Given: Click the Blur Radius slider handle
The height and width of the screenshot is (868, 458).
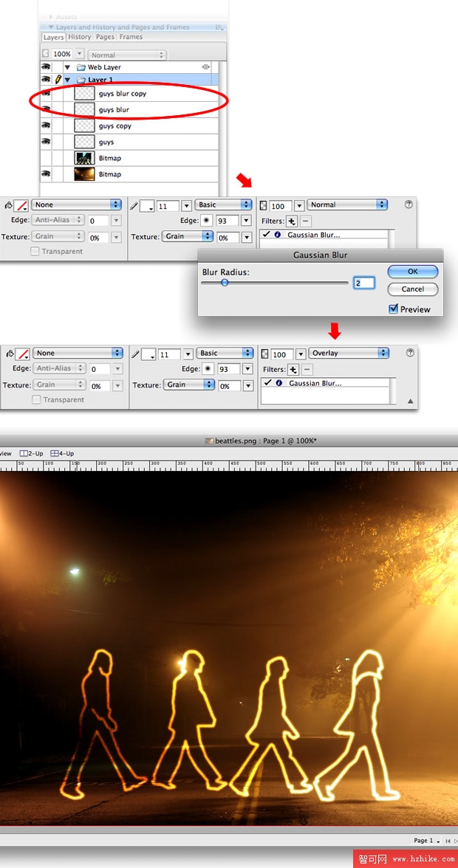Looking at the screenshot, I should point(225,283).
